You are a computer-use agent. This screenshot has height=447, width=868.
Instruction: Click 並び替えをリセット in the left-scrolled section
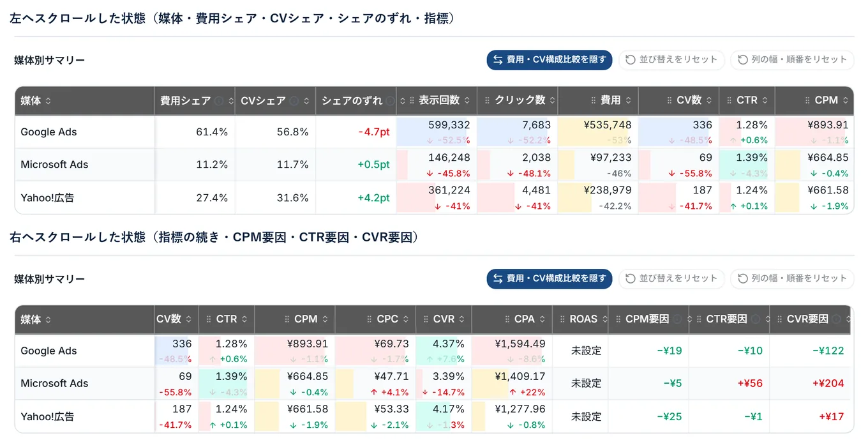tap(671, 59)
